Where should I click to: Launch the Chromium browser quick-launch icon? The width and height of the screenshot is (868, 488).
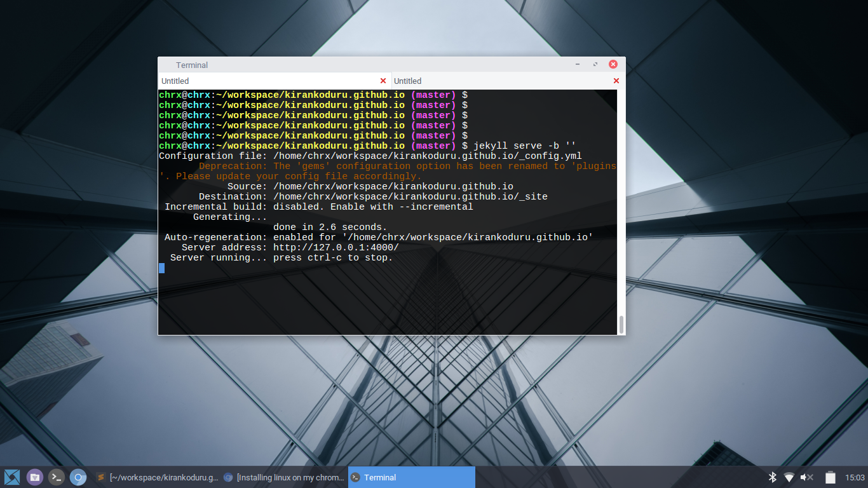click(x=78, y=477)
